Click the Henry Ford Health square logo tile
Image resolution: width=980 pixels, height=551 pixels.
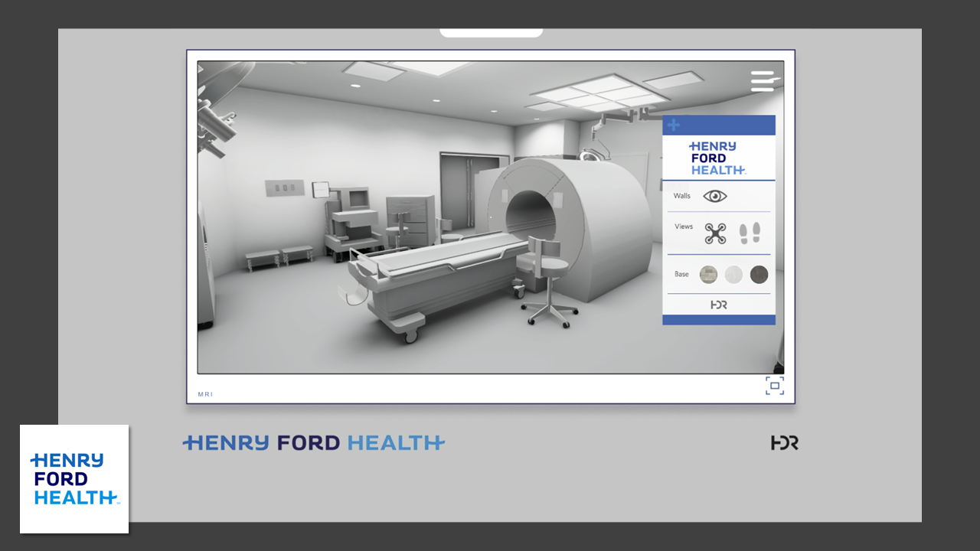click(74, 479)
